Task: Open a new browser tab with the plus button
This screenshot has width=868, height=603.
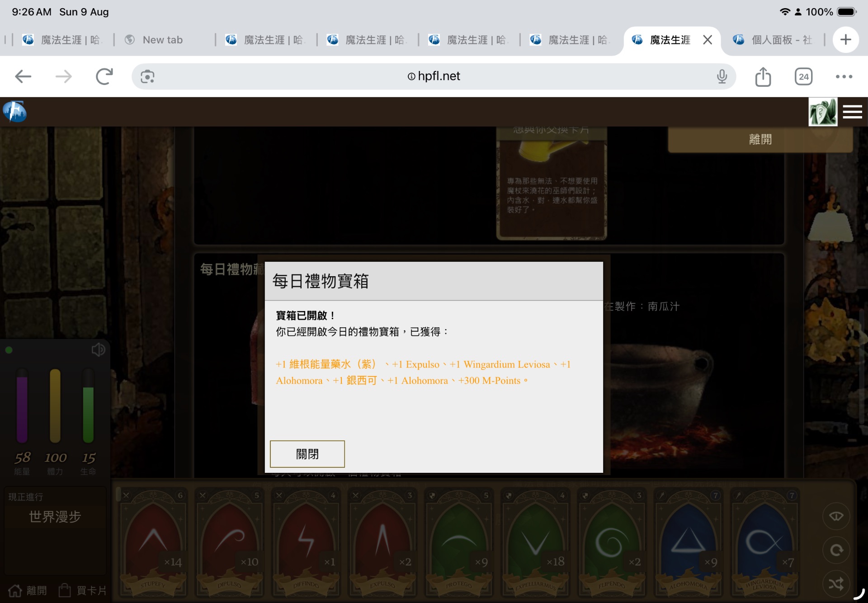Action: 845,40
